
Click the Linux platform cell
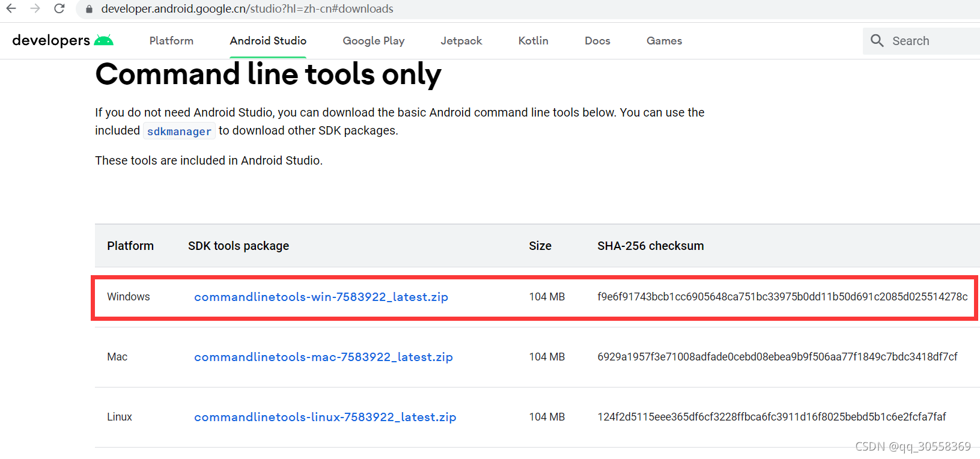[x=120, y=417]
